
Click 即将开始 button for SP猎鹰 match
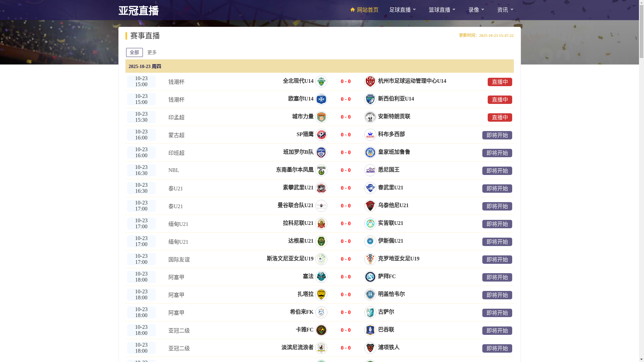point(497,135)
